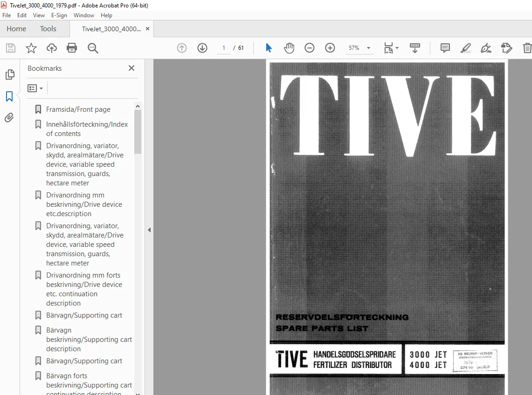Open the Window menu
Viewport: 532px width, 395px height.
tap(84, 15)
